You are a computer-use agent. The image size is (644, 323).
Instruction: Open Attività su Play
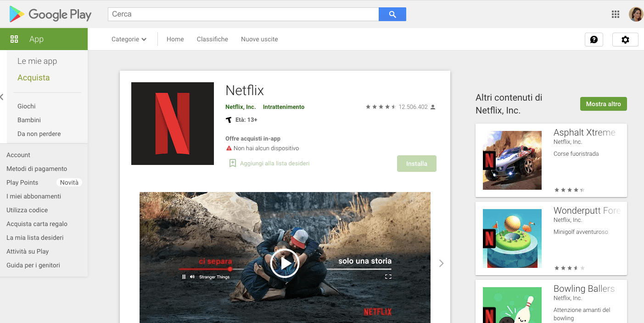28,251
